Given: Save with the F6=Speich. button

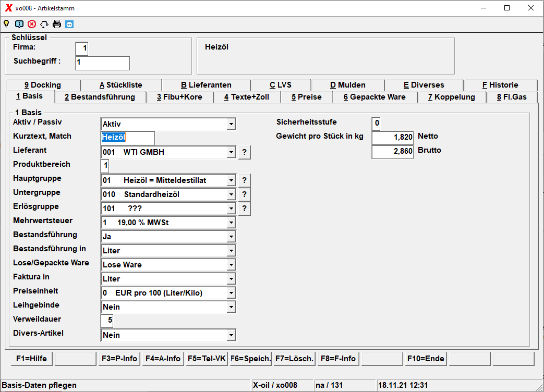Looking at the screenshot, I should 250,359.
